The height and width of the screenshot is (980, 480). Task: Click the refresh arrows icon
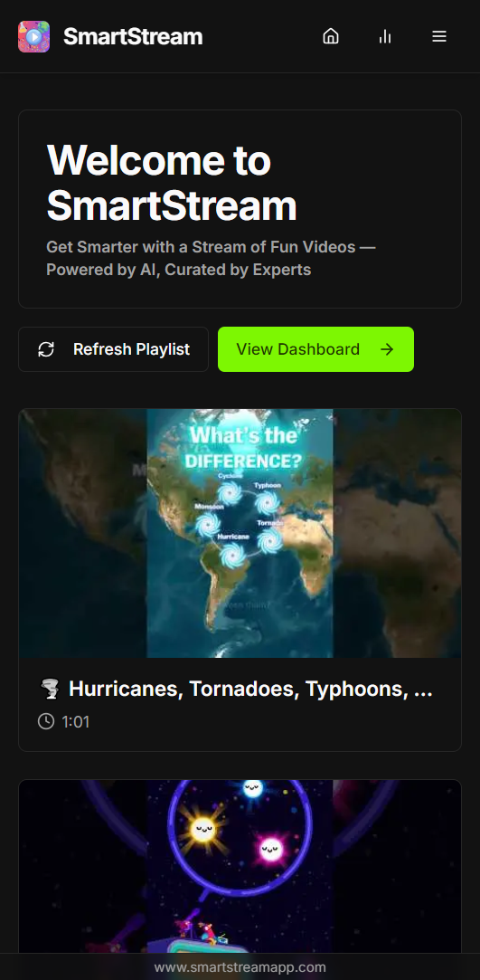click(46, 349)
